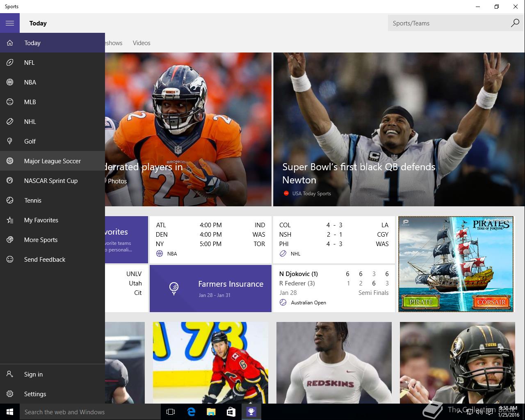The height and width of the screenshot is (420, 525).
Task: Open the NBA scores tile ATL vs IND
Action: point(210,240)
